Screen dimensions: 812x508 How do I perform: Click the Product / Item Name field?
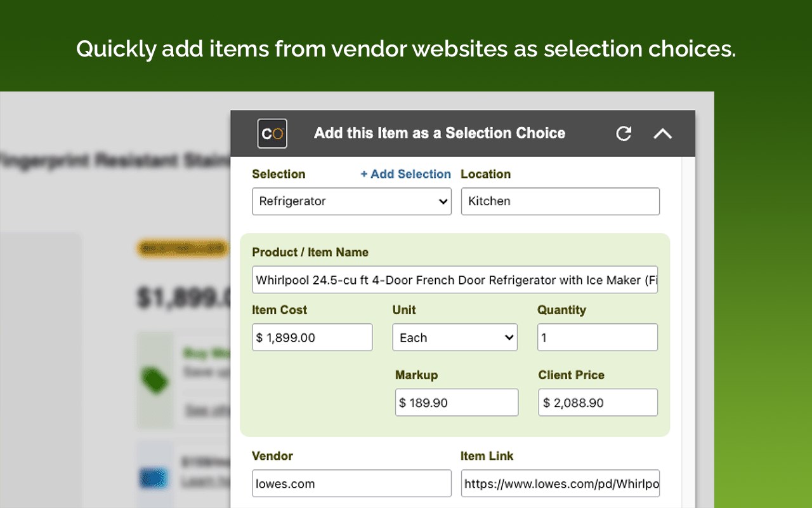coord(454,280)
